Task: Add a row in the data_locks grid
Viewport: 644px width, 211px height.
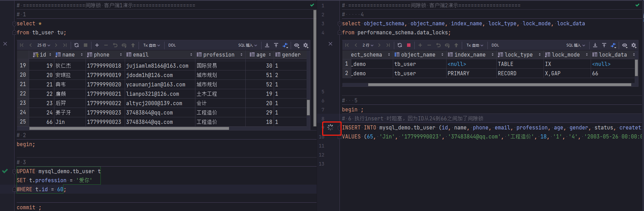Action: [x=420, y=45]
